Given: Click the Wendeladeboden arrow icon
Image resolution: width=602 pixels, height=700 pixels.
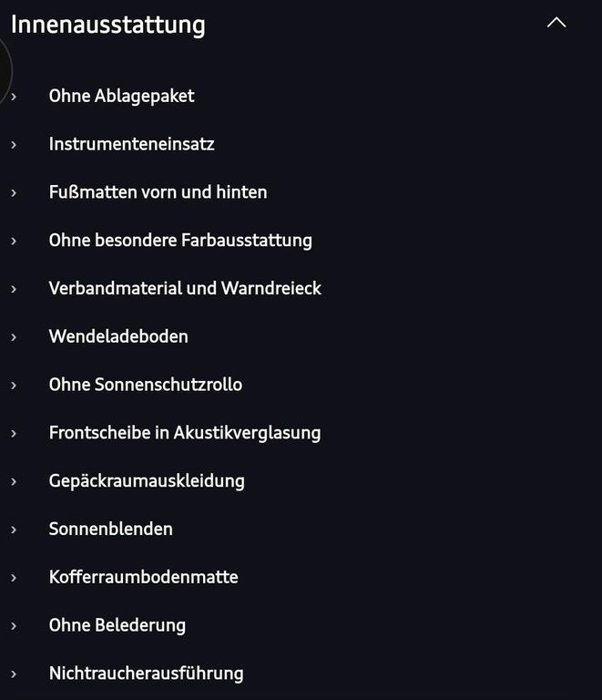Looking at the screenshot, I should coord(14,337).
